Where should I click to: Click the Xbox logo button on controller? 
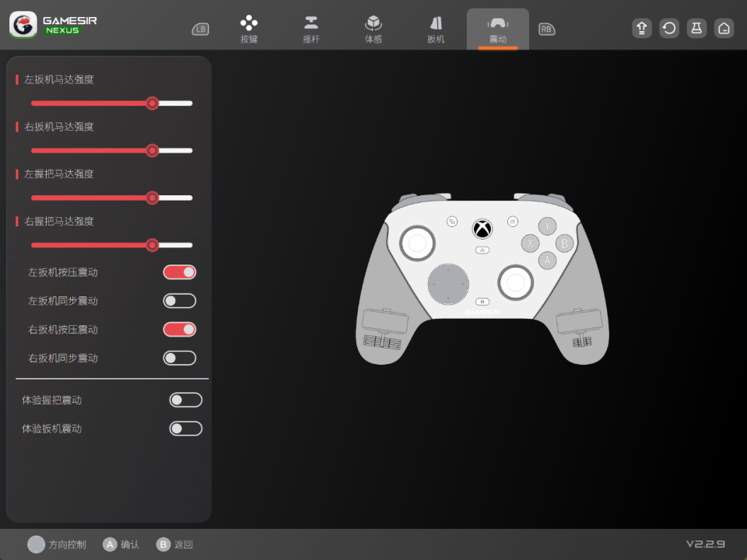coord(482,229)
